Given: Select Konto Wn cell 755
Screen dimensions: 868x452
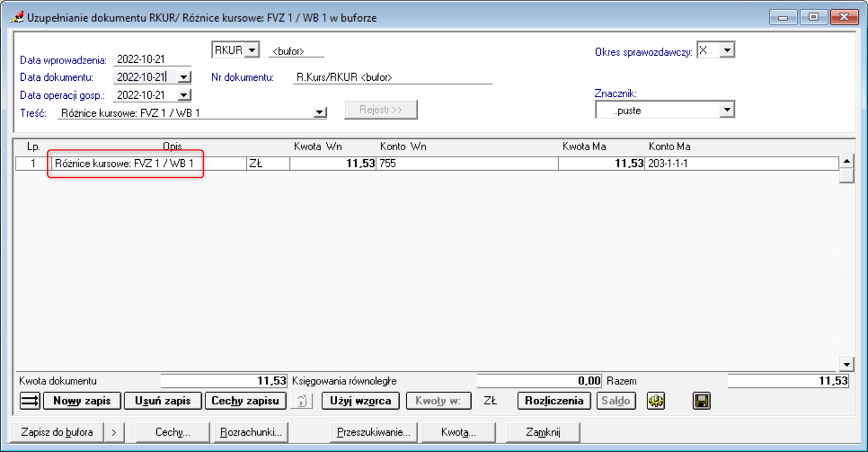Looking at the screenshot, I should 467,163.
